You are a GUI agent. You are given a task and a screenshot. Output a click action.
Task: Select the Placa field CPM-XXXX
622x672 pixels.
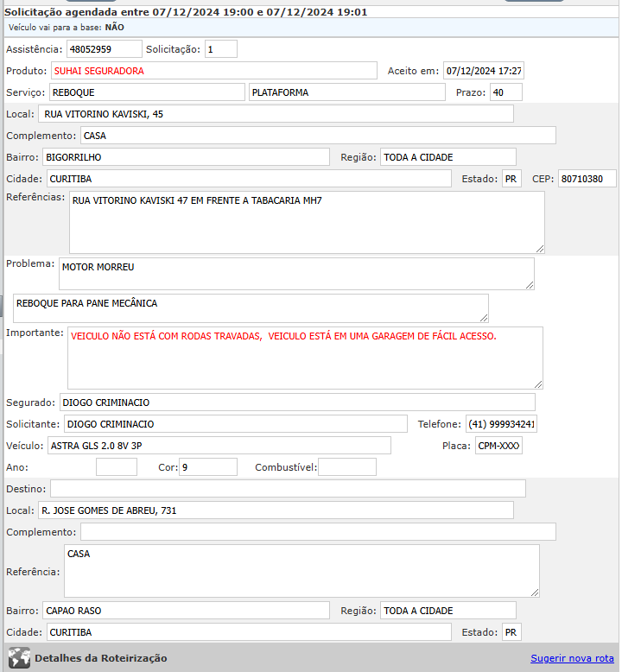pos(498,446)
